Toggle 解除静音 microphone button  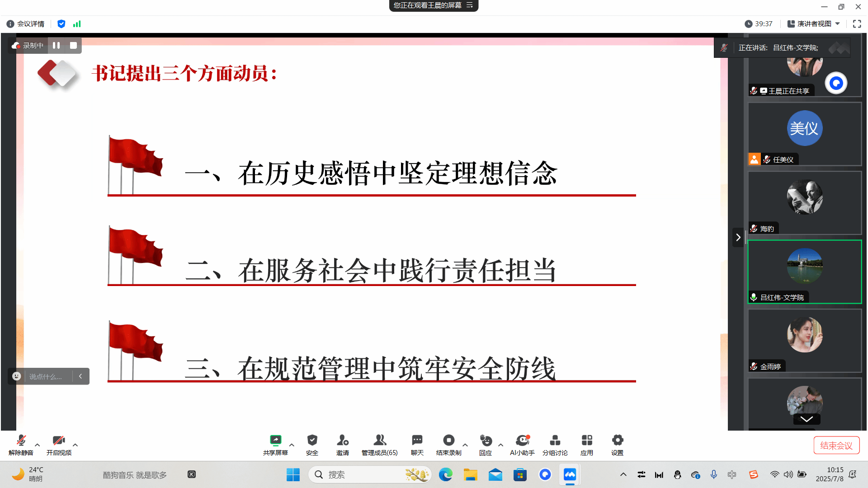[x=21, y=441]
